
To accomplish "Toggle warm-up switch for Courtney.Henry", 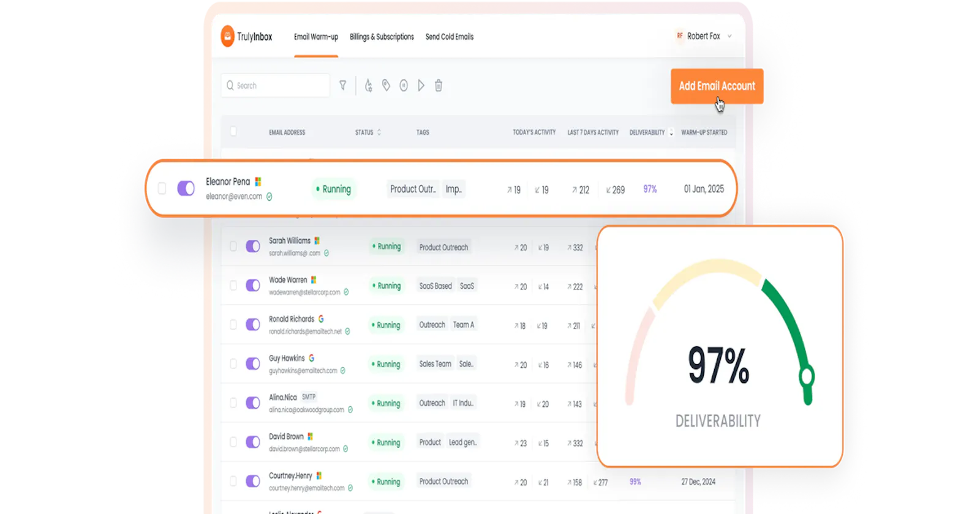I will pyautogui.click(x=253, y=481).
